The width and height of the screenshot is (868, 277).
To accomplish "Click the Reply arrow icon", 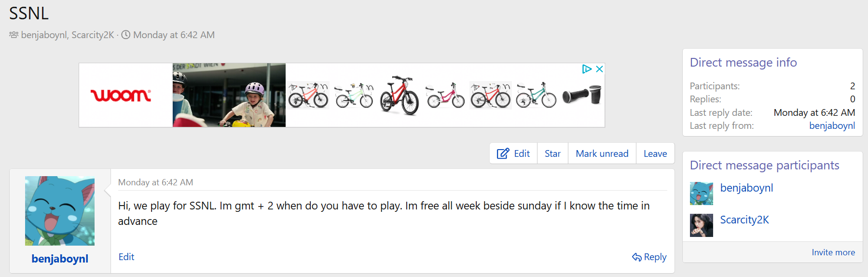I will [x=637, y=257].
